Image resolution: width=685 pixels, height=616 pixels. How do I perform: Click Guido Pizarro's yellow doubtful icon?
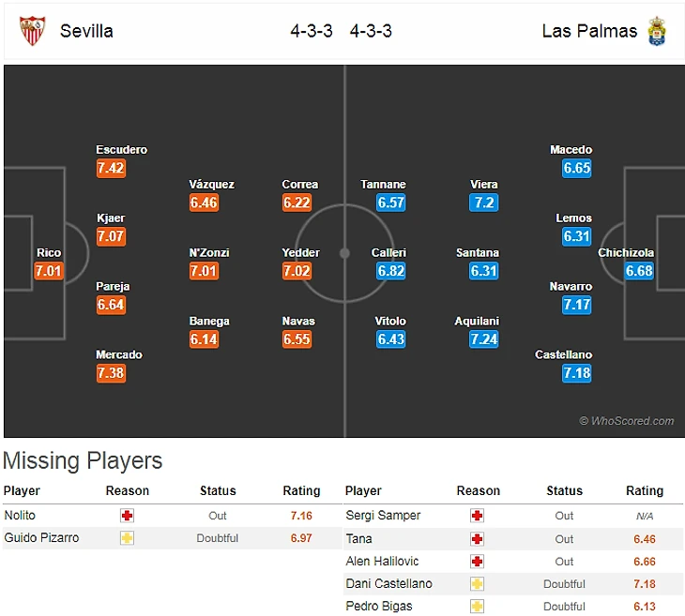pyautogui.click(x=128, y=538)
